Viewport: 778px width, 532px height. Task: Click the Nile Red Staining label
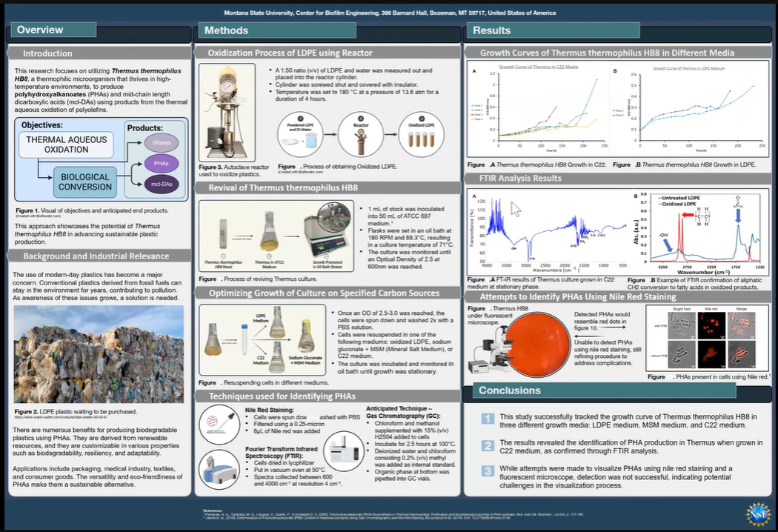tap(270, 410)
